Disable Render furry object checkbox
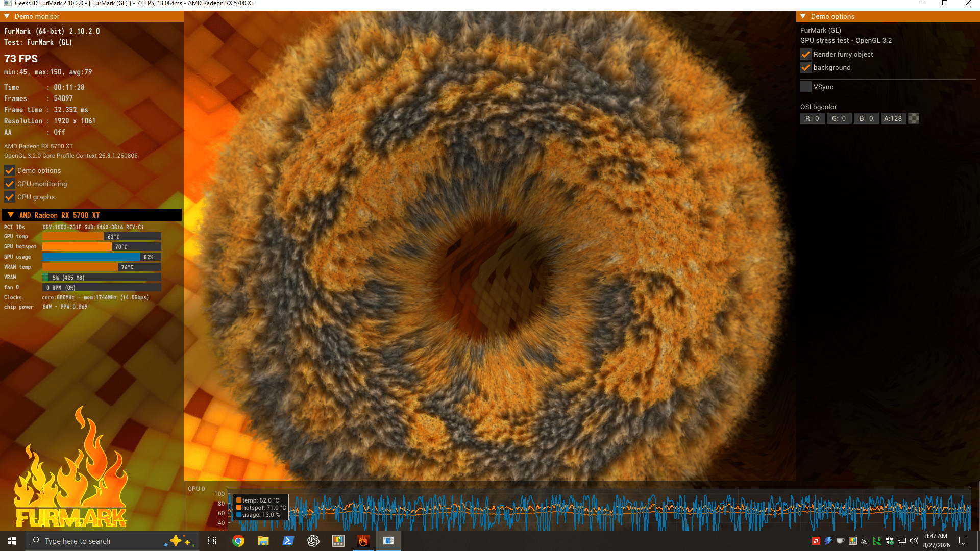Viewport: 980px width, 551px height. tap(806, 54)
